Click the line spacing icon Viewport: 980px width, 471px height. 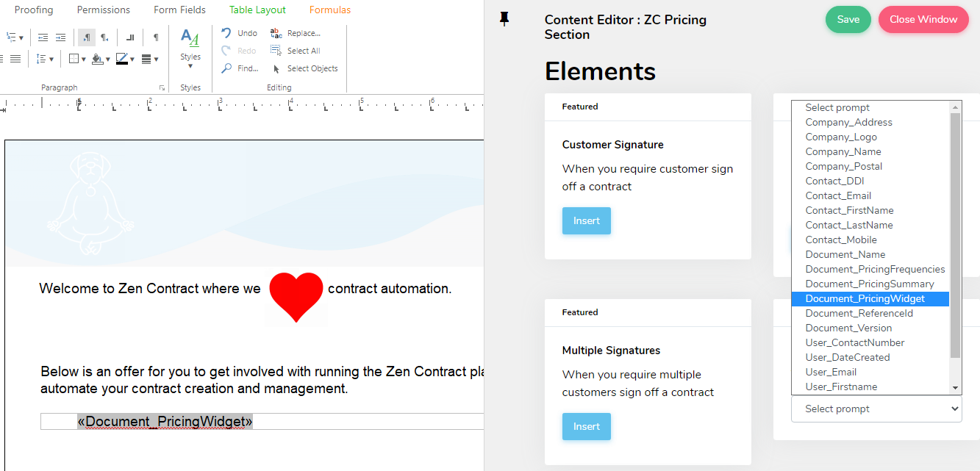[41, 59]
